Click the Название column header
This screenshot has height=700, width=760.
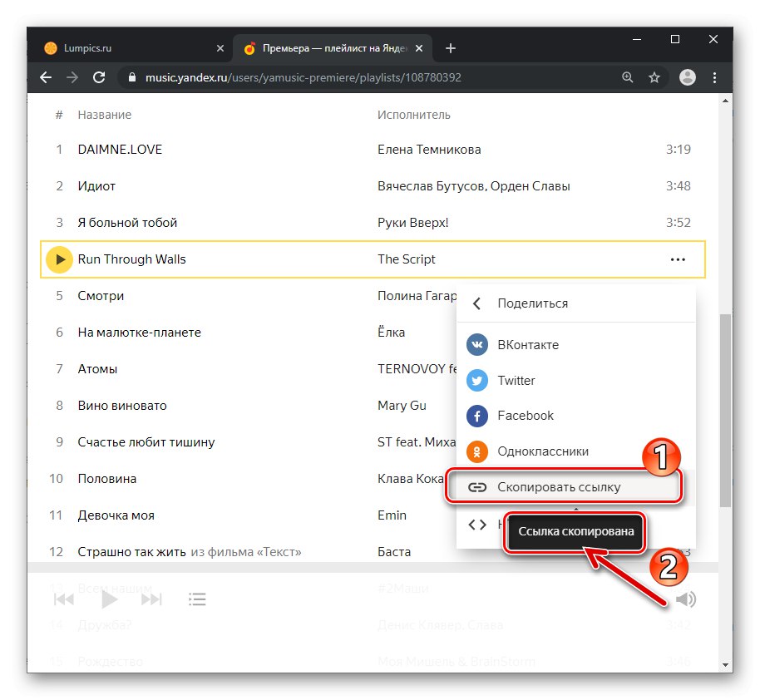105,115
